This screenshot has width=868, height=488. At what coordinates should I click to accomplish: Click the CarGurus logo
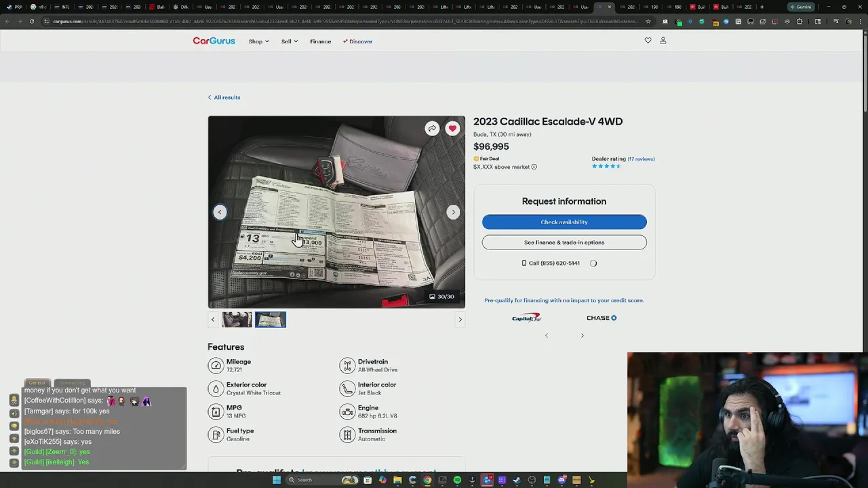pyautogui.click(x=214, y=41)
